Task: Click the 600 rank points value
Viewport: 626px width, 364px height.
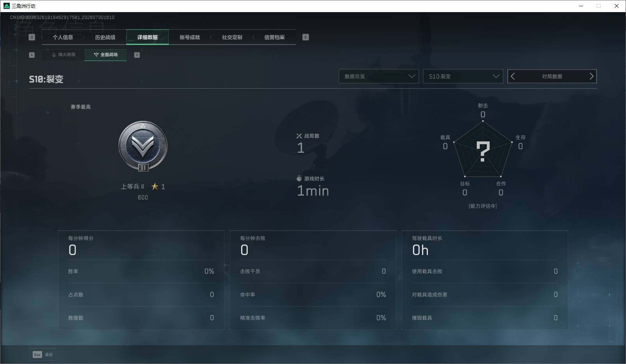Action: click(143, 198)
